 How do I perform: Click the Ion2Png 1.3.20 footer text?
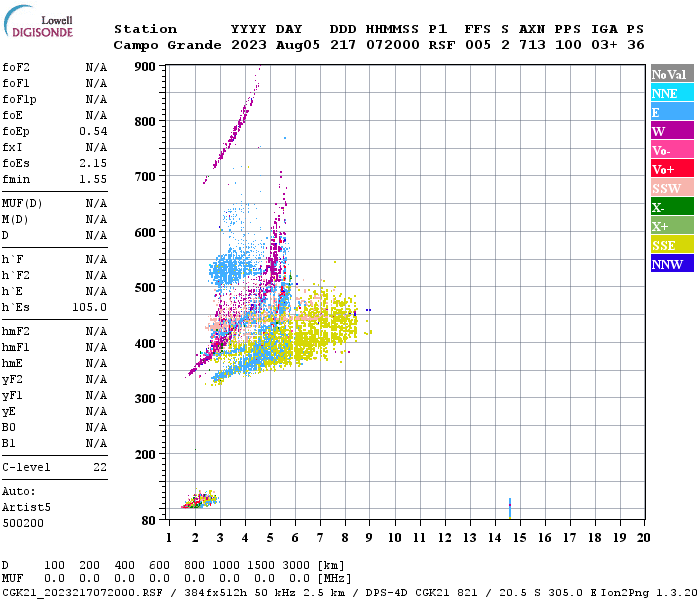[649, 593]
